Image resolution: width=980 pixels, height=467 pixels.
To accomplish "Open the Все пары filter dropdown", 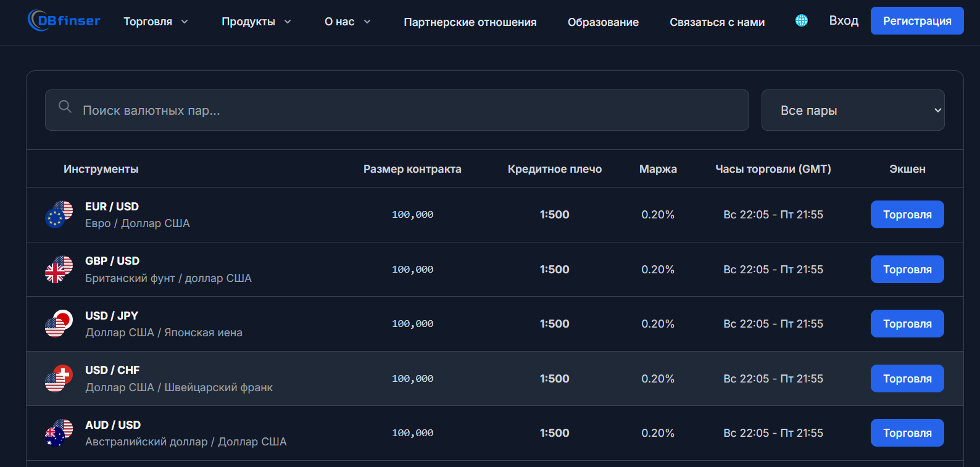I will coord(852,110).
